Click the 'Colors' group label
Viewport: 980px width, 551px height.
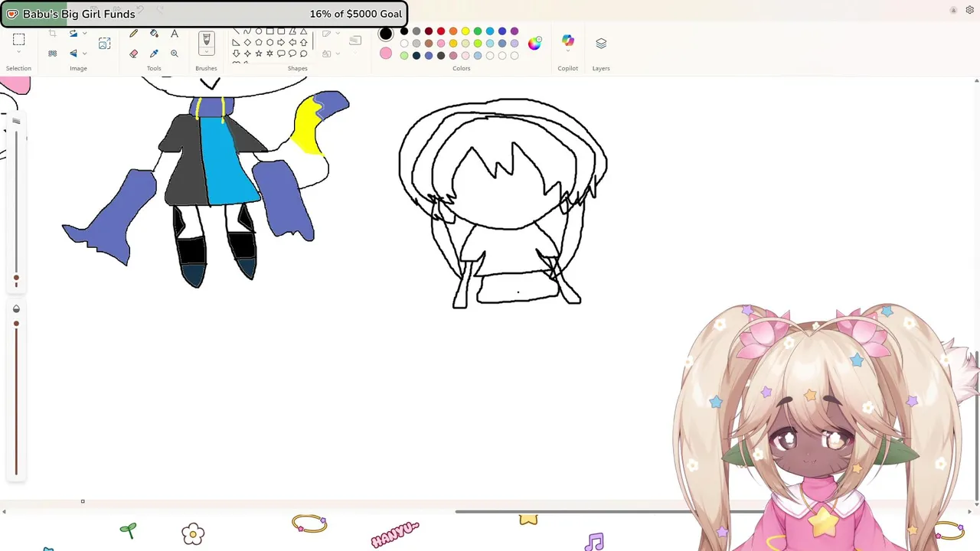461,68
